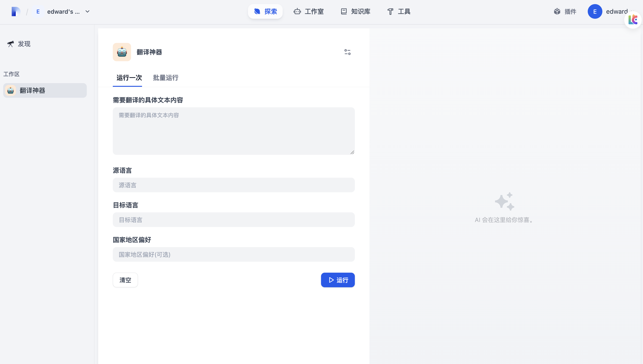Screen dimensions: 643x364
Task: Click the blue user avatar E
Action: [x=595, y=11]
